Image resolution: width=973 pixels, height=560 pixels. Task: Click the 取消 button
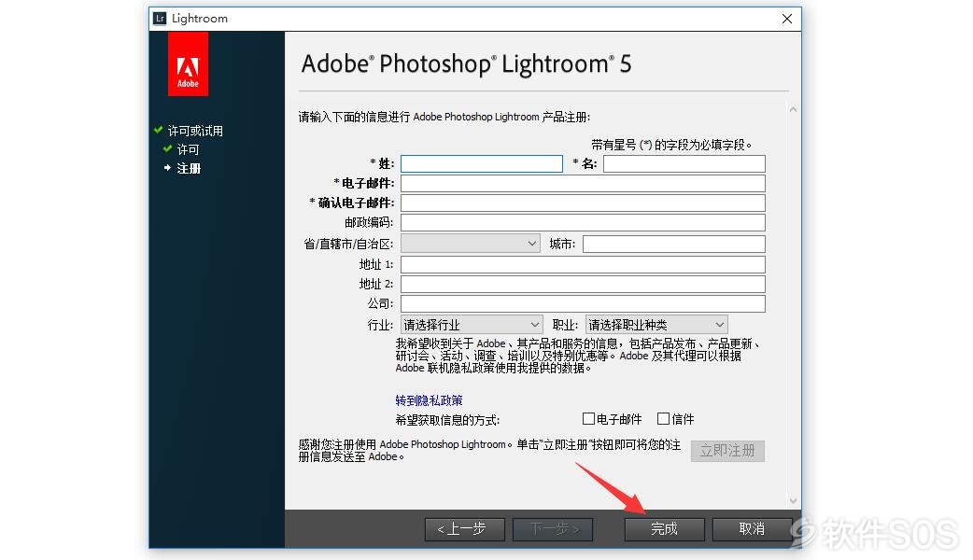tap(752, 529)
